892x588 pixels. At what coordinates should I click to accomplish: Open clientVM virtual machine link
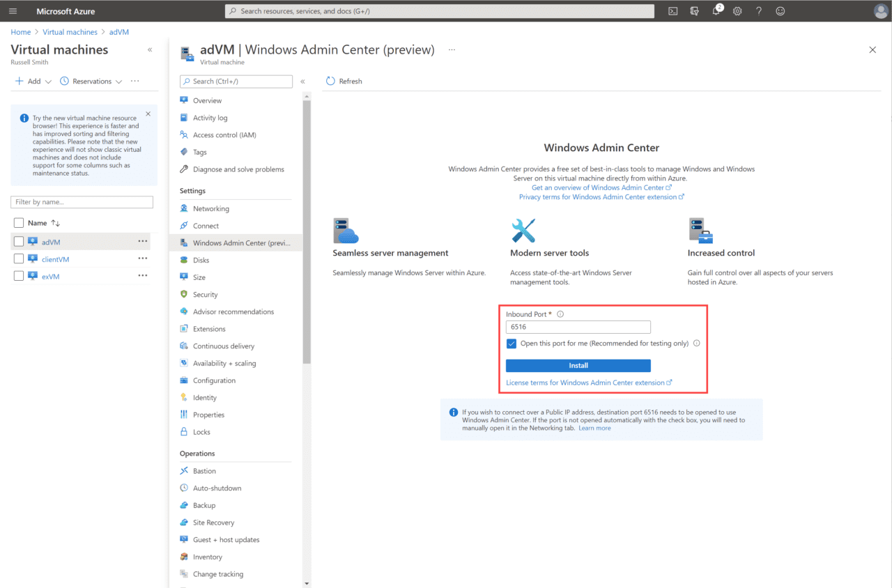(x=56, y=259)
